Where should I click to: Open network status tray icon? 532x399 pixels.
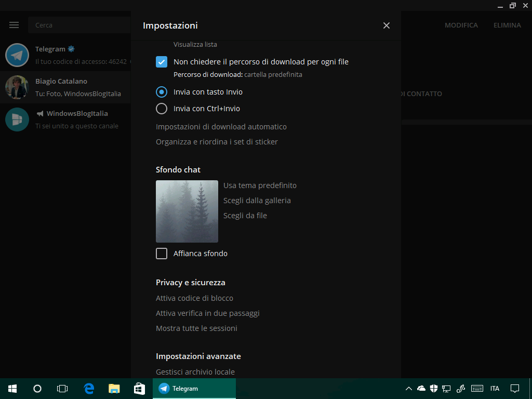point(446,389)
